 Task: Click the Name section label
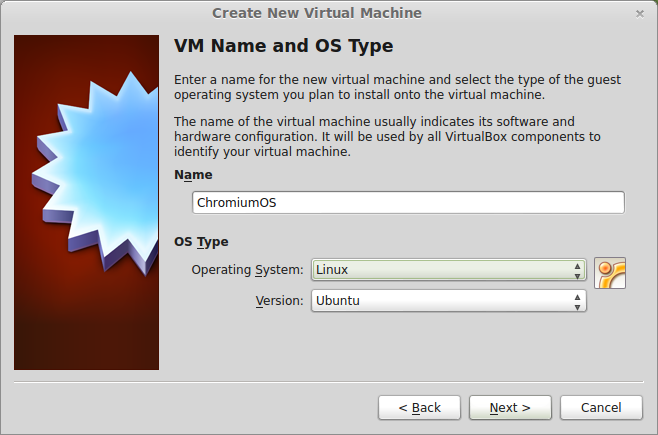coord(193,175)
